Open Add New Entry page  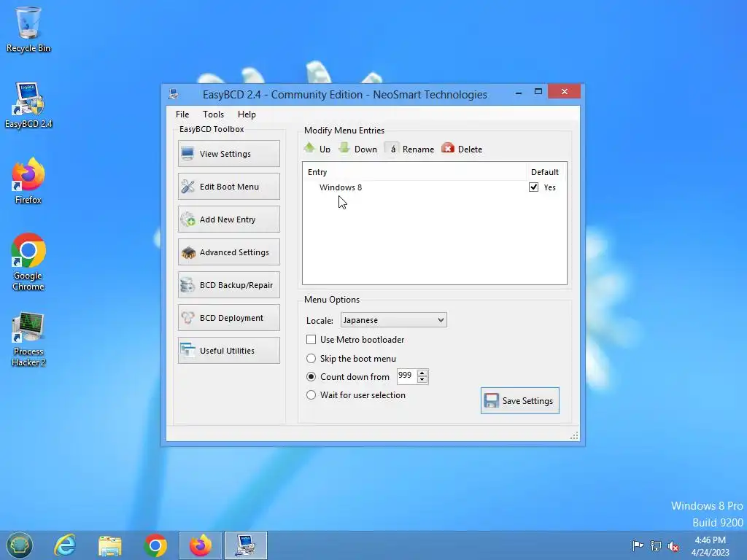pos(228,219)
